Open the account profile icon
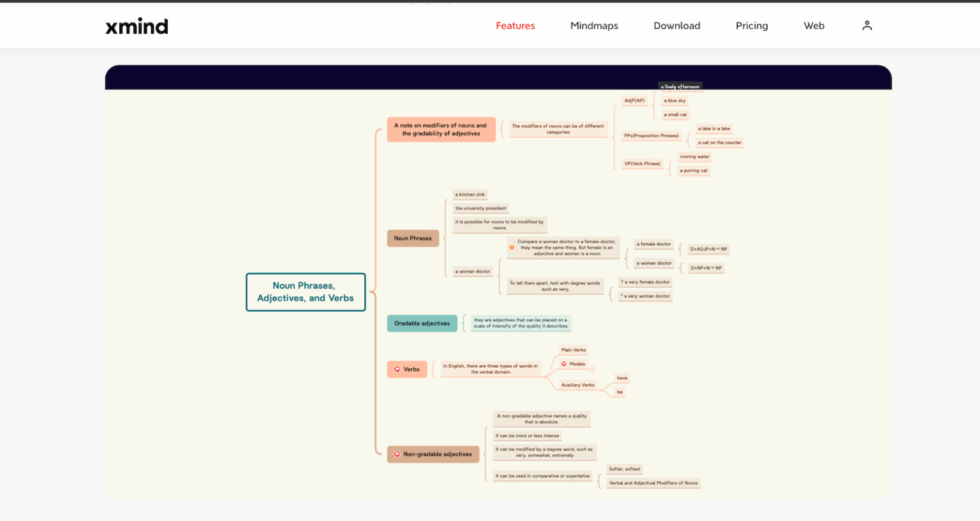This screenshot has width=980, height=521. [867, 25]
